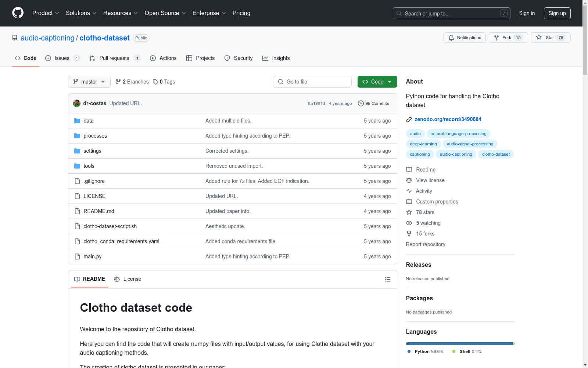Open the 78 stars star icon
The image size is (588, 368).
click(409, 212)
